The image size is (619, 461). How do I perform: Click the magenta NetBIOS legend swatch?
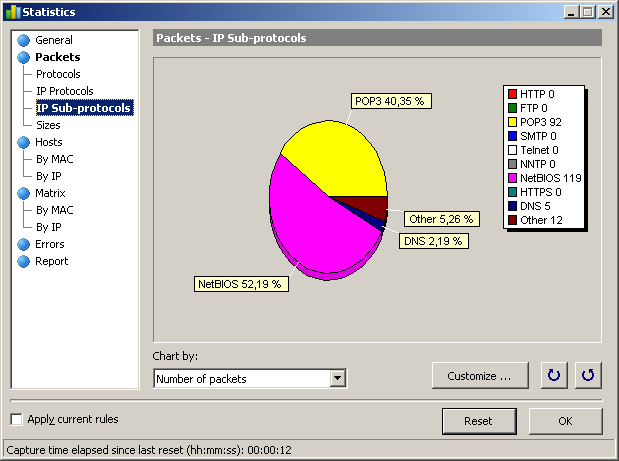[512, 178]
